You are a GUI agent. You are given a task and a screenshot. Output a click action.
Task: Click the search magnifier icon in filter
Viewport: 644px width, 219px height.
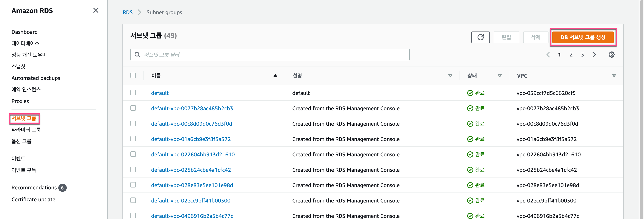point(137,55)
